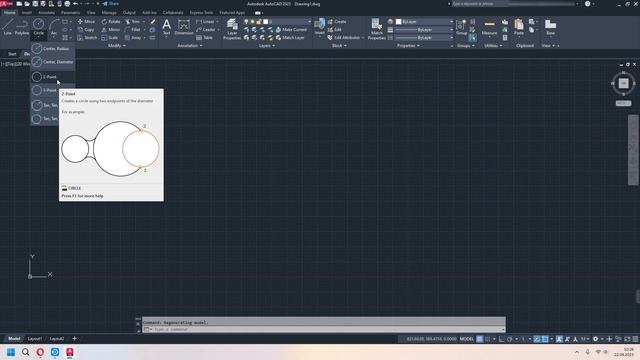Expand the Block panel
640x360 pixels.
[x=339, y=46]
